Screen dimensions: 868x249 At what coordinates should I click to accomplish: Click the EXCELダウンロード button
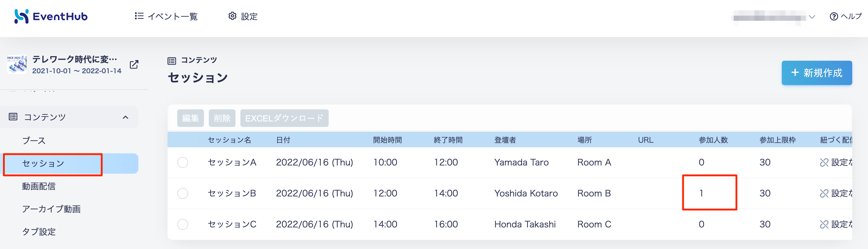tap(284, 118)
